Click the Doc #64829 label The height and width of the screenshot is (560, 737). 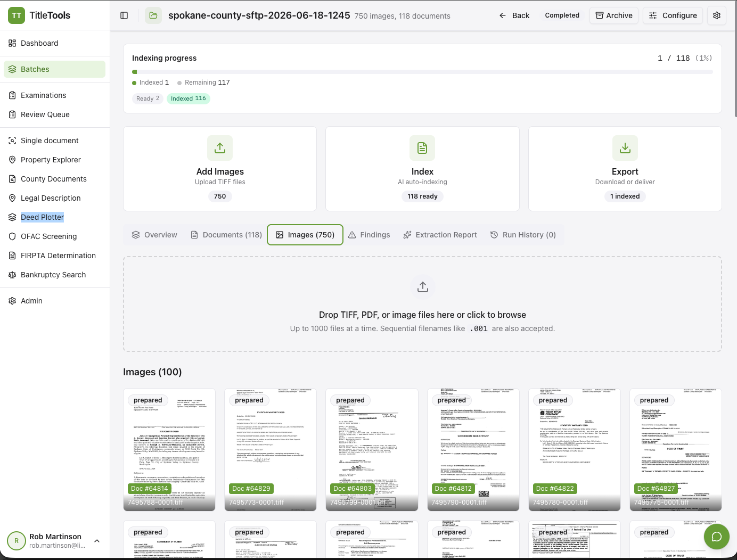click(x=251, y=489)
